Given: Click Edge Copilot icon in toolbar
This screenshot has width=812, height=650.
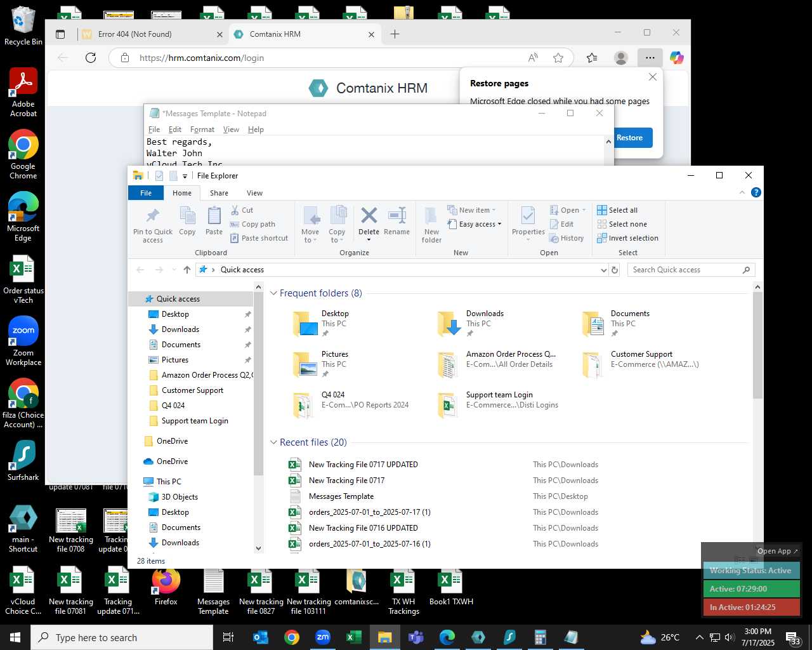Looking at the screenshot, I should coord(677,58).
